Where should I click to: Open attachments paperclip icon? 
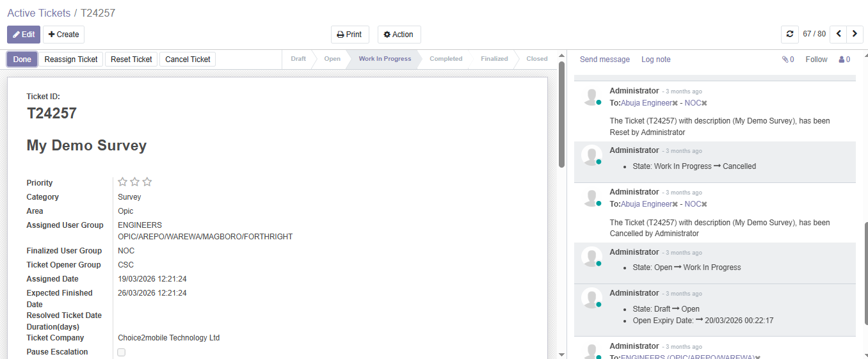(788, 60)
